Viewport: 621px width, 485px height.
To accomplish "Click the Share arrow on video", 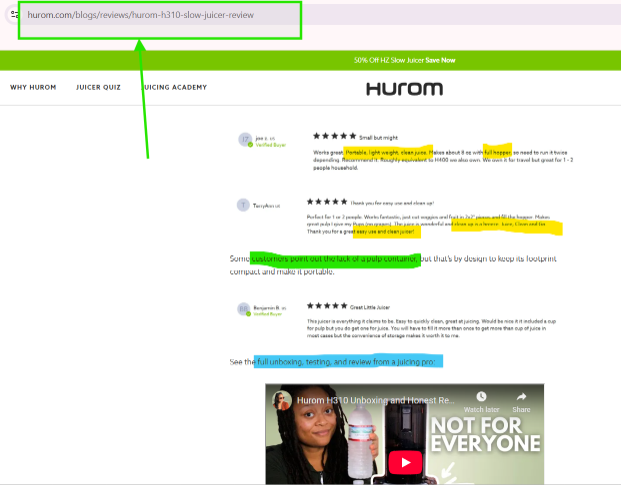I will pos(521,397).
